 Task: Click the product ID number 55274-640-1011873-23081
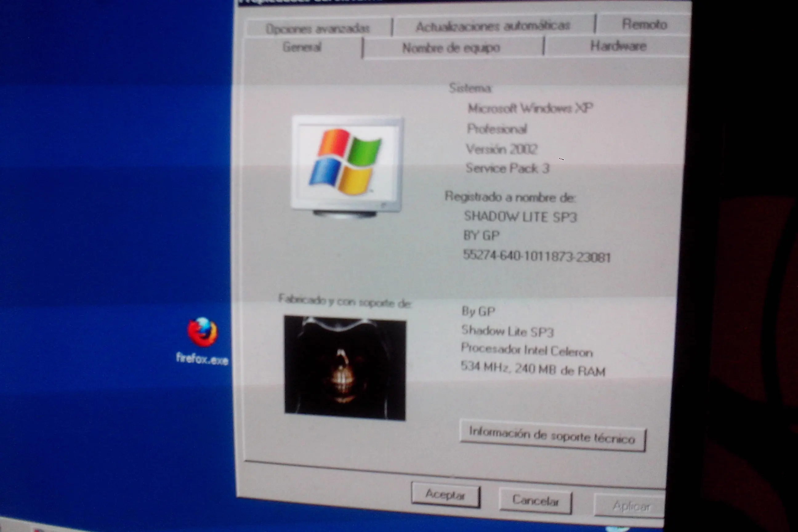coord(537,256)
